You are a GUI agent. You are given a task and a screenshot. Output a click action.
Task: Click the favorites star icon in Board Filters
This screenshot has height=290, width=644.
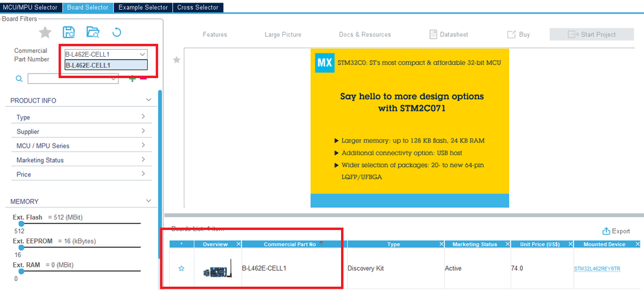(x=44, y=32)
